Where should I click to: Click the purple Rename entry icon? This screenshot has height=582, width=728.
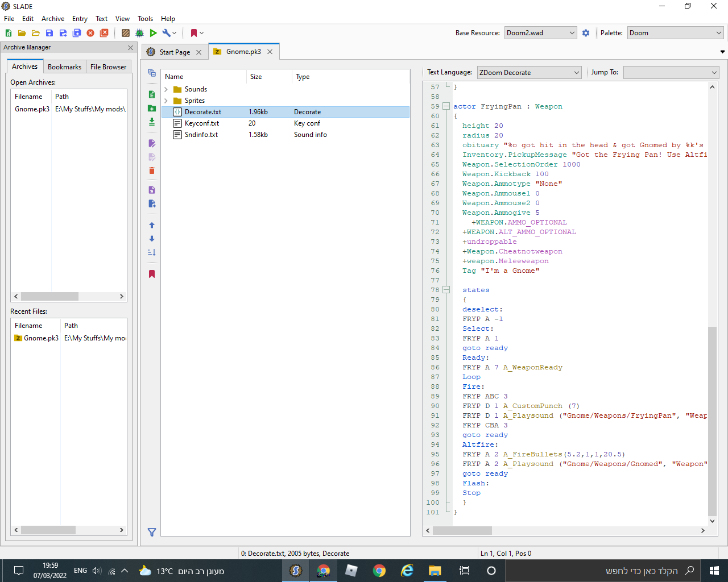tap(152, 143)
